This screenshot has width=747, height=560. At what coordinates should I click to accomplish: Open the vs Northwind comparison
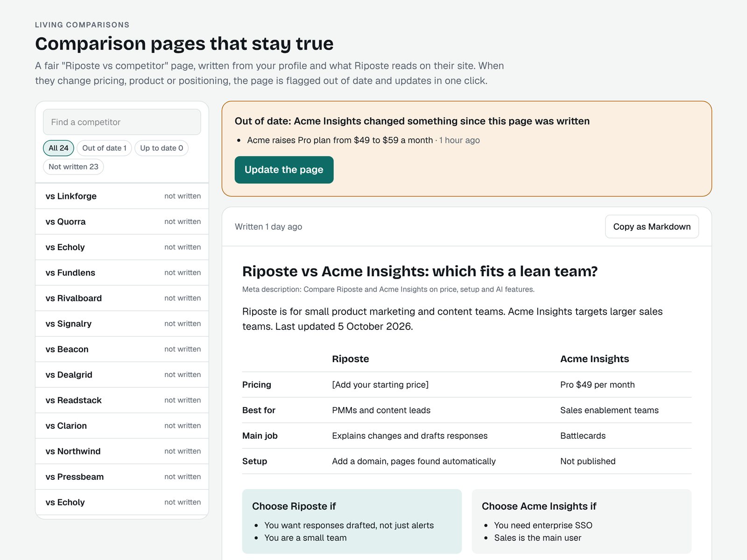point(122,451)
